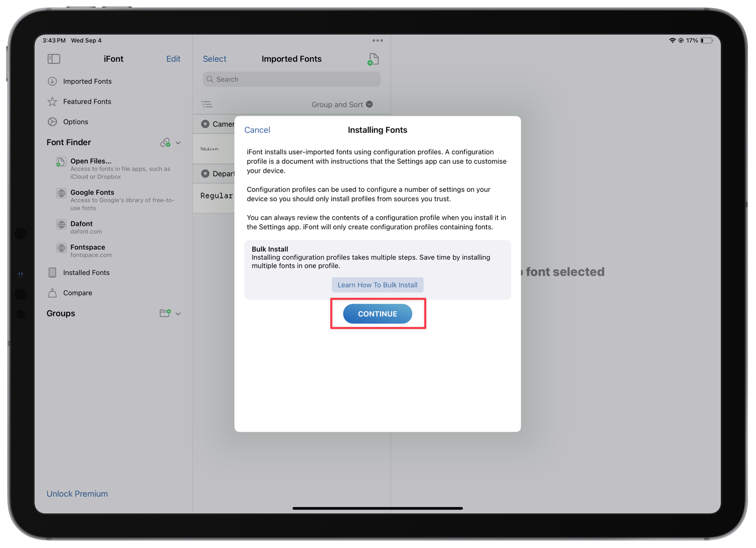Image resolution: width=756 pixels, height=548 pixels.
Task: Collapse the Department font group chevron
Action: (x=205, y=174)
